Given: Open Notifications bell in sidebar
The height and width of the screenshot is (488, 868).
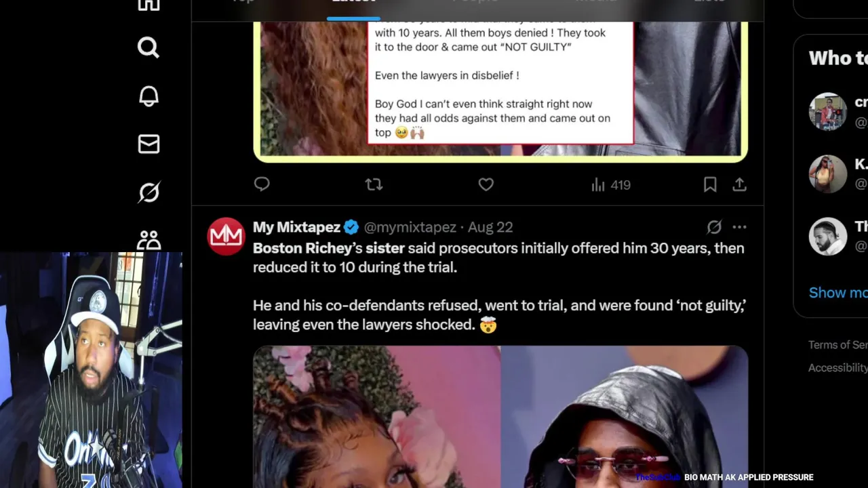Looking at the screenshot, I should 149,96.
